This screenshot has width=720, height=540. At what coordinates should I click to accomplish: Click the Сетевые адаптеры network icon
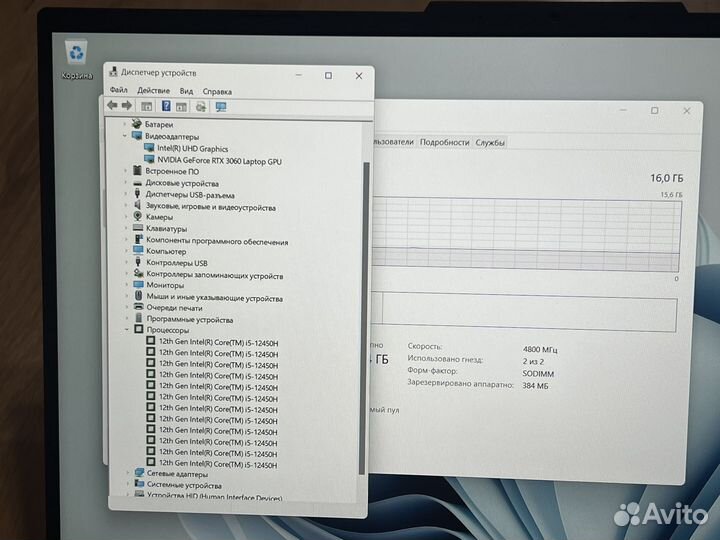click(x=140, y=472)
